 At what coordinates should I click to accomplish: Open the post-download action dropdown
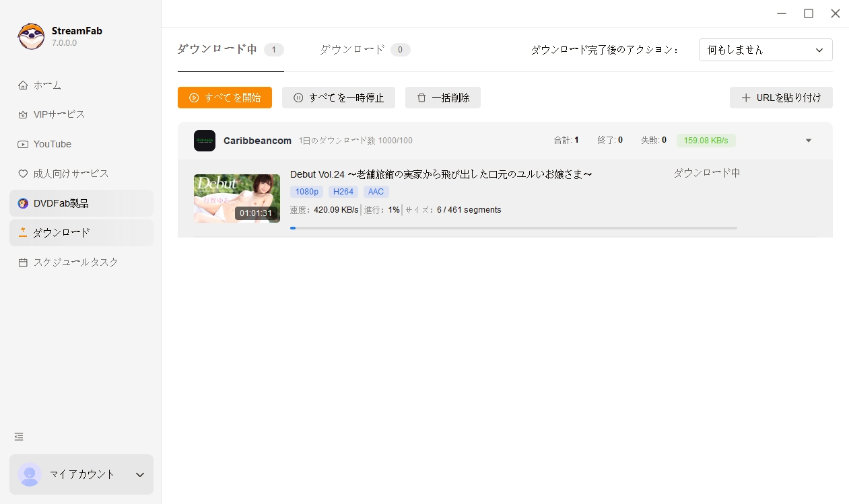click(x=765, y=50)
